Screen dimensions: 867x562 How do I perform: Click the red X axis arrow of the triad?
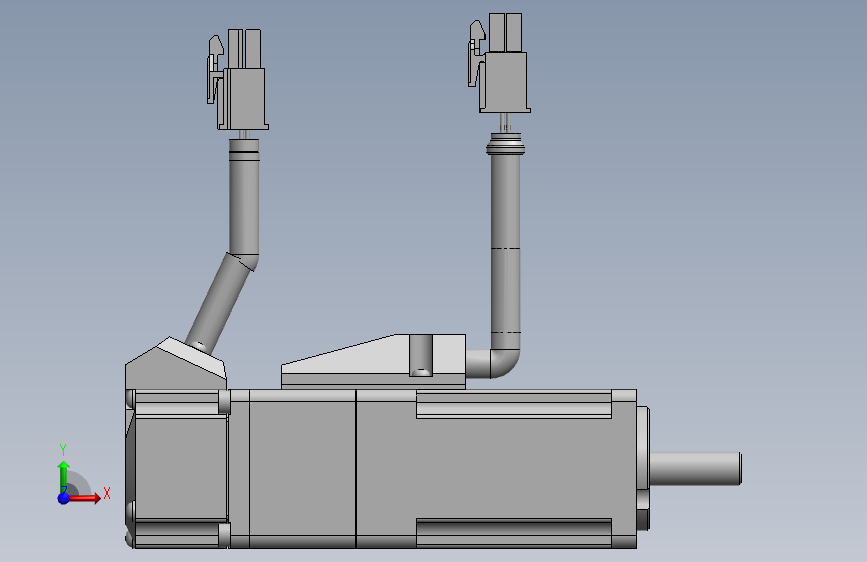(84, 498)
